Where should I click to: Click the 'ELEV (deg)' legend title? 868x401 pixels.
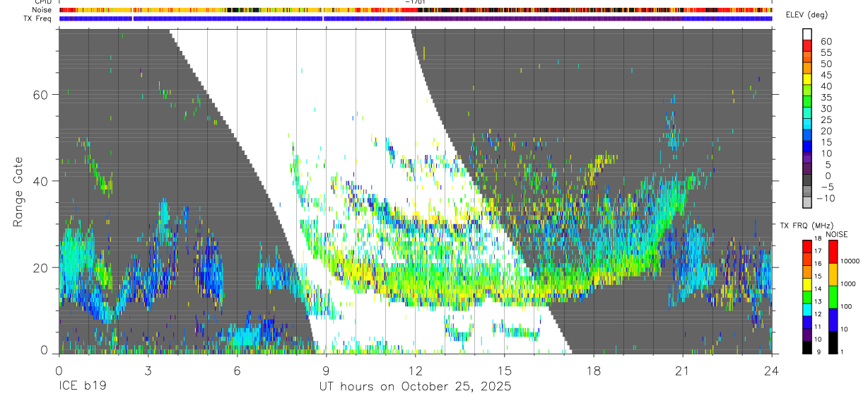point(807,15)
